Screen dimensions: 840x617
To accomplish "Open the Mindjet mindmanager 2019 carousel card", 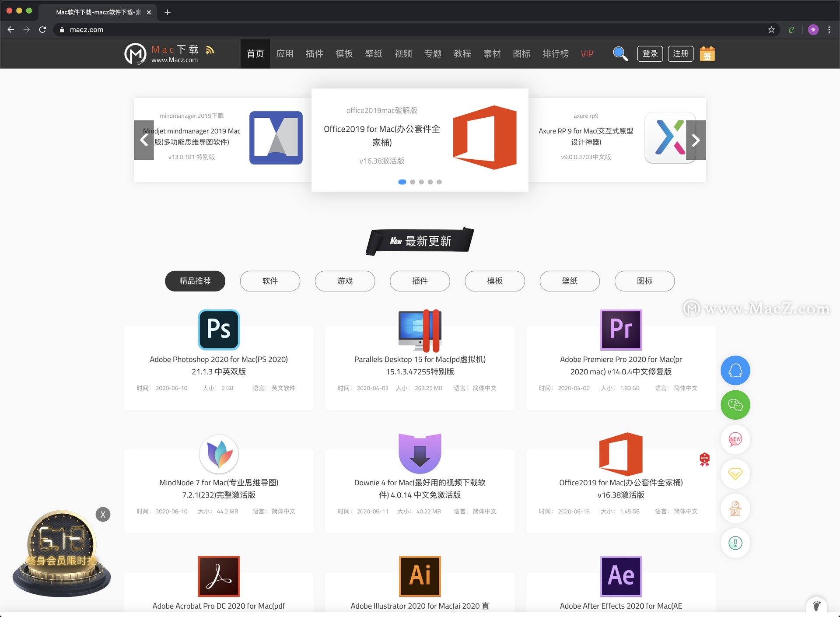I will [223, 140].
